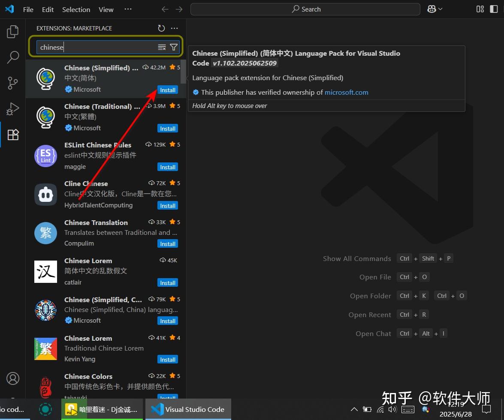Install the Chinese (Simplified) language pack
504x420 pixels.
coord(167,90)
